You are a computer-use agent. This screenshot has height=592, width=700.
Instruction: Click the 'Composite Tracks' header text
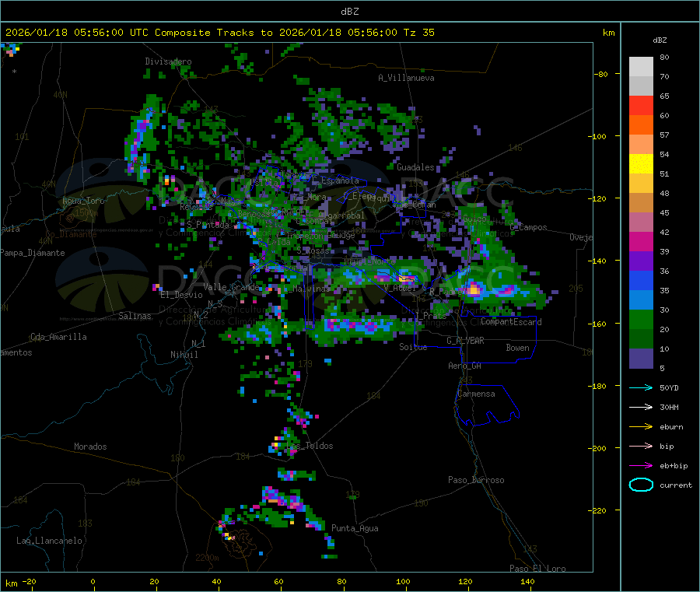tap(204, 33)
